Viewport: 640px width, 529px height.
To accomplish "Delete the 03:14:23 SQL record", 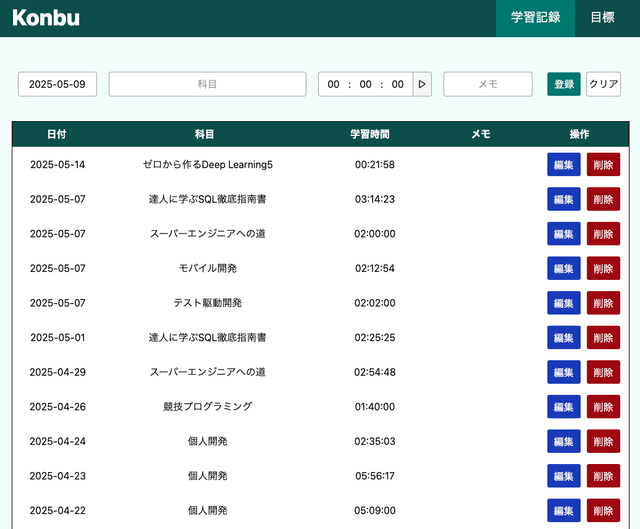I will point(603,199).
